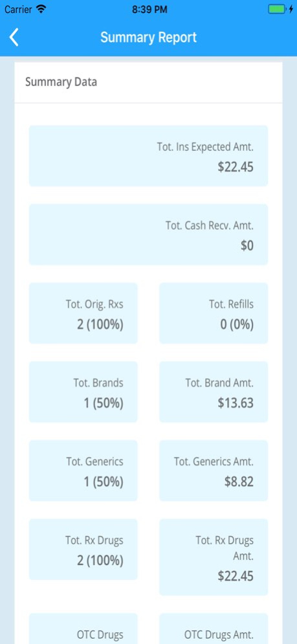The image size is (297, 644).
Task: Tap the $22.45 insurance expected value
Action: tap(236, 167)
